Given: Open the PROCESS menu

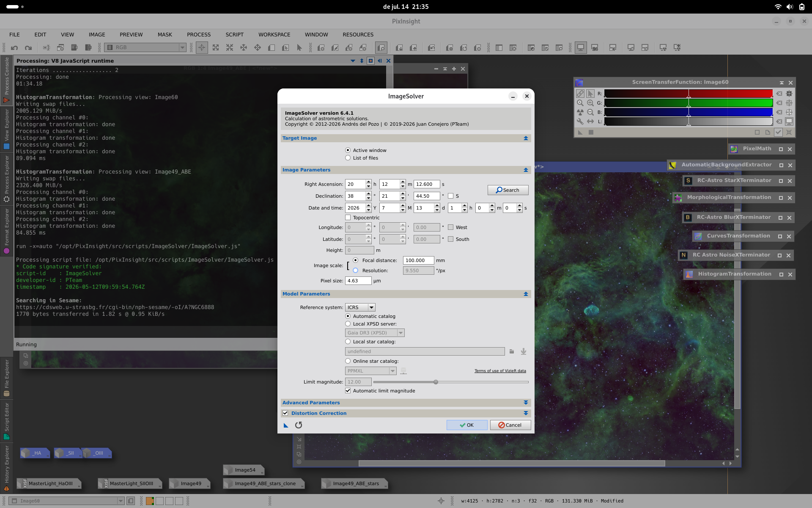Looking at the screenshot, I should click(199, 35).
